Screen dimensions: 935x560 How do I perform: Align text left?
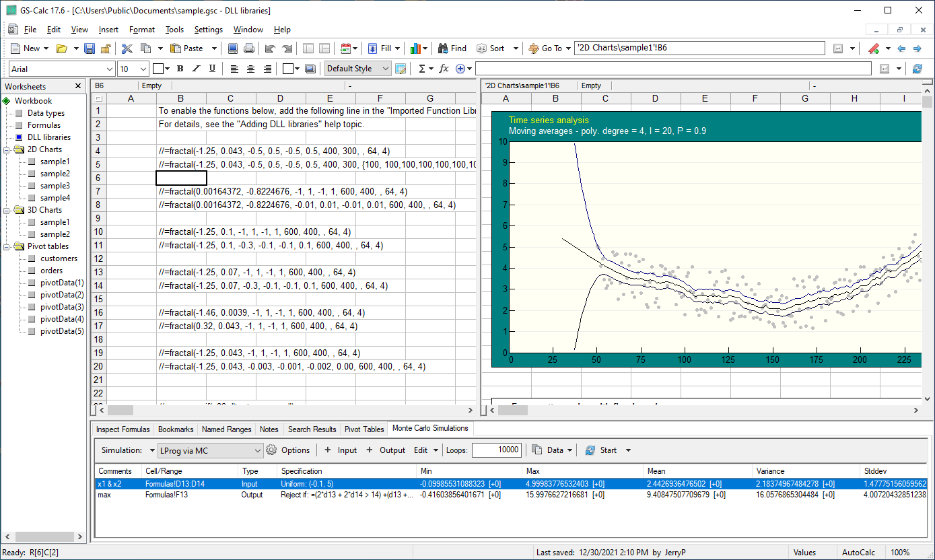click(234, 69)
